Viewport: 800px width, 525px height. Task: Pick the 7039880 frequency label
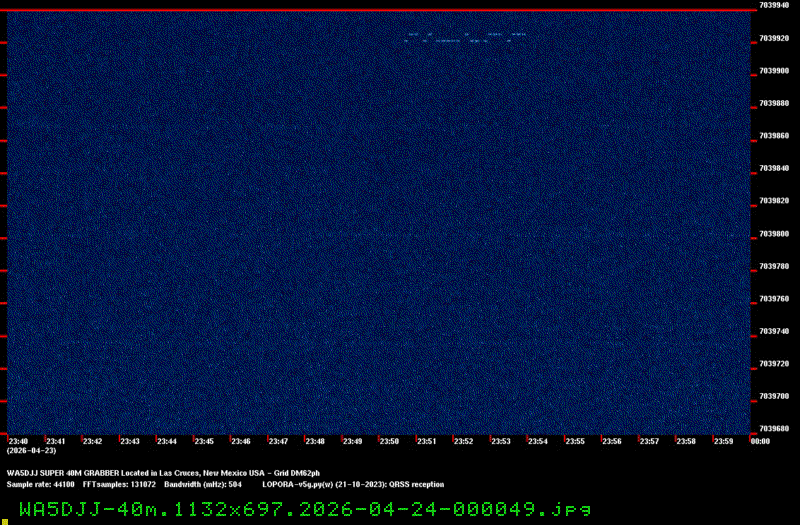click(774, 103)
